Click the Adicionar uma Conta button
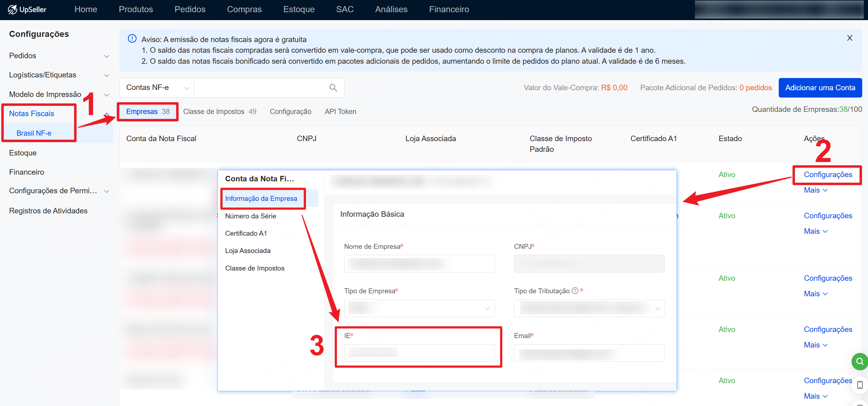 pyautogui.click(x=820, y=88)
